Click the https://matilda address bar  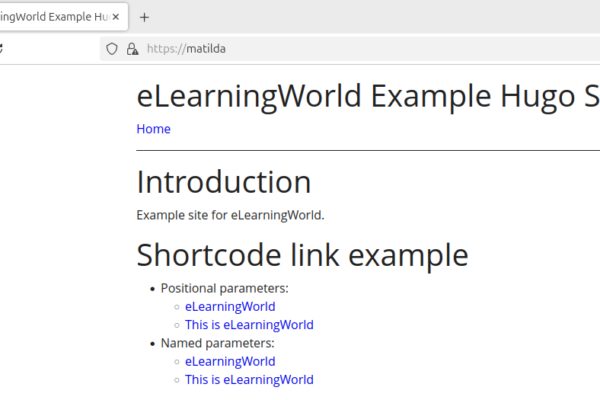(350, 49)
